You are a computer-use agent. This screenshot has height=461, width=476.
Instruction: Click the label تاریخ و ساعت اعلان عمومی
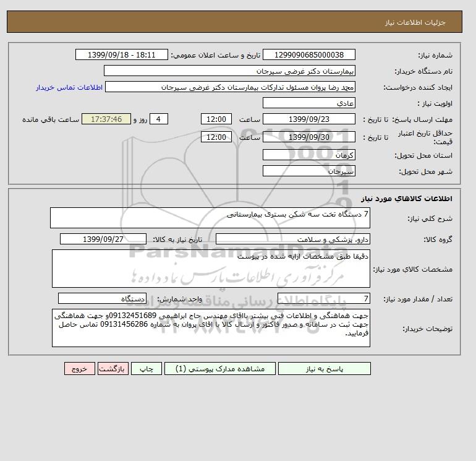tap(216, 55)
